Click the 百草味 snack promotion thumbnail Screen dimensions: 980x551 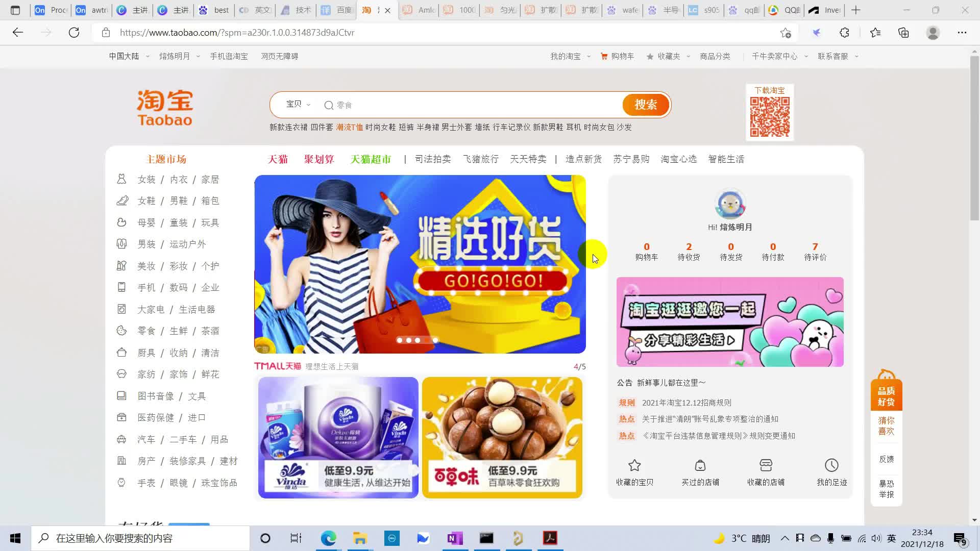click(x=502, y=438)
